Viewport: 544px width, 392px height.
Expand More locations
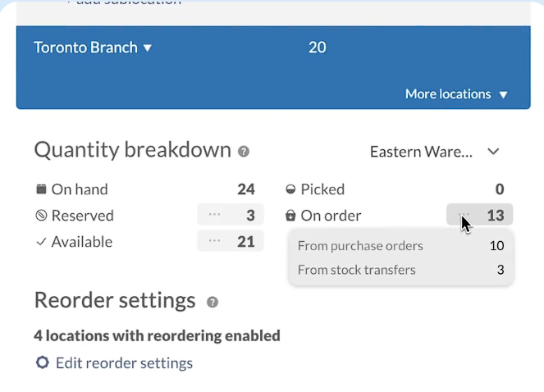[456, 94]
